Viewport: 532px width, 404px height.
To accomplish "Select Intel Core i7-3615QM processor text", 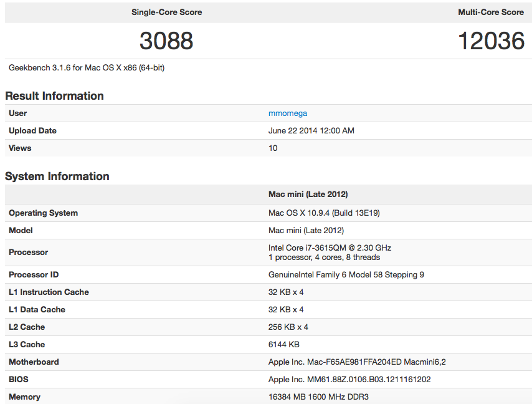I will [x=330, y=248].
